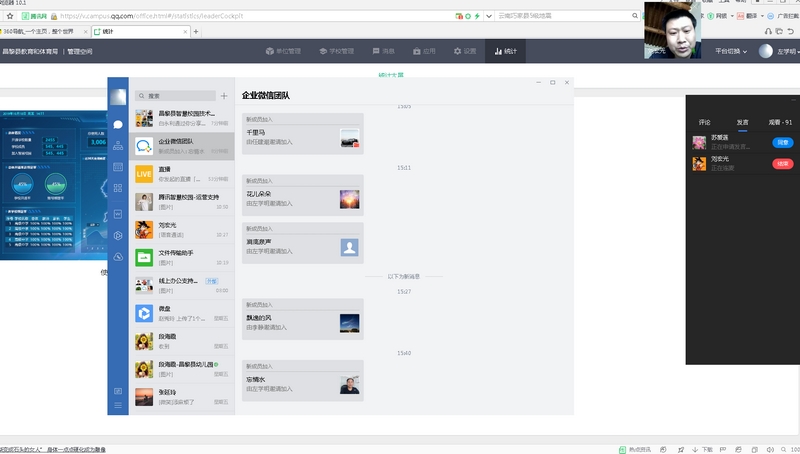Click the red 结束 button for 刘安光
Viewport: 800px width, 454px height.
point(782,163)
